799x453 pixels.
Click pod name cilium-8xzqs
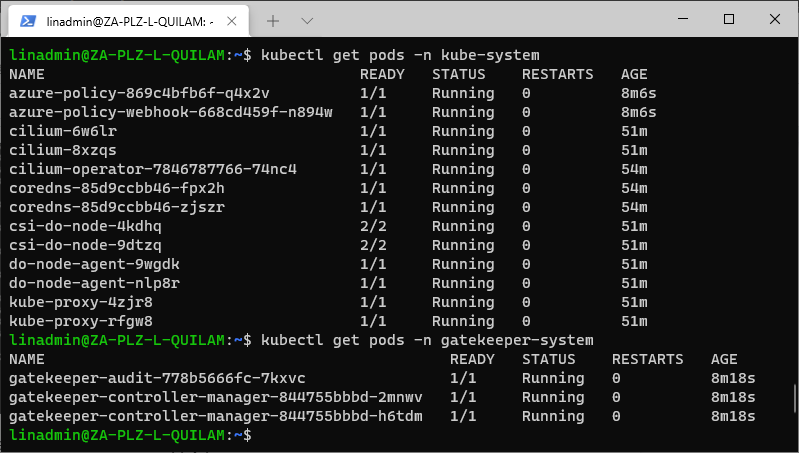63,150
